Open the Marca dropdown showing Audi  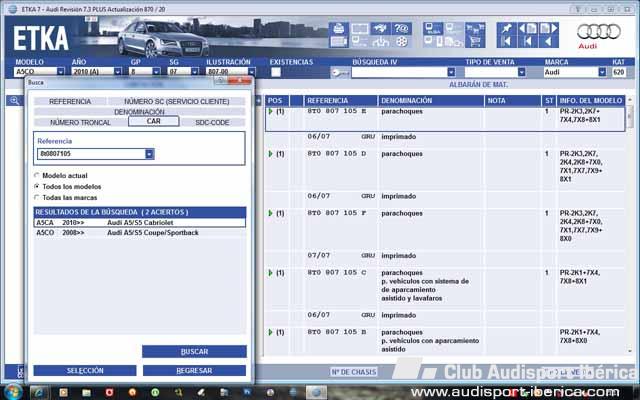[x=602, y=72]
